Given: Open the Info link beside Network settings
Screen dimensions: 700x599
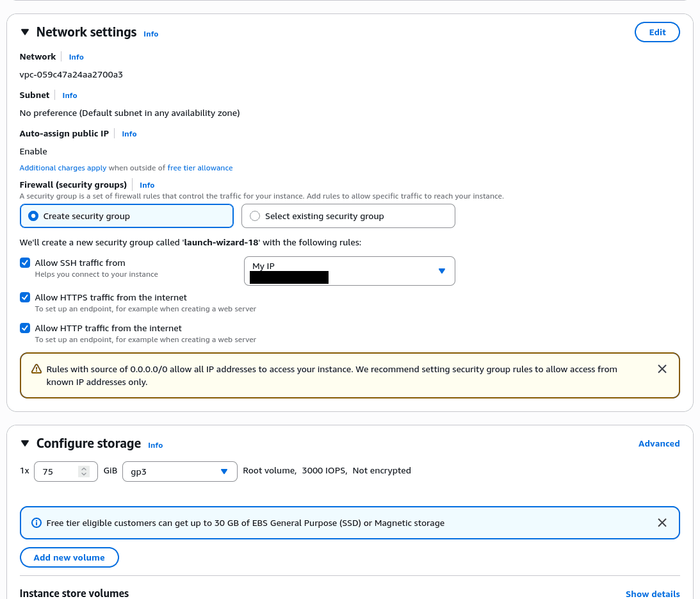Looking at the screenshot, I should pyautogui.click(x=151, y=34).
